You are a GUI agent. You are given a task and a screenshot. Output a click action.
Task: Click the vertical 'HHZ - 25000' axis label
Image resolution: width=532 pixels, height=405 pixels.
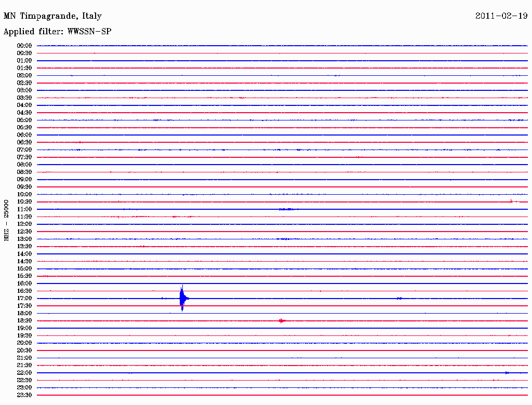coord(6,220)
